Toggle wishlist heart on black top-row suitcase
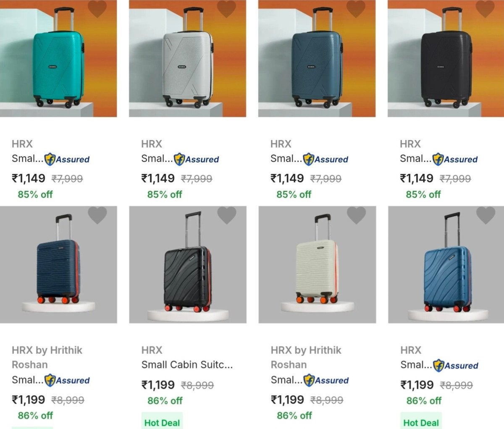Image resolution: width=504 pixels, height=429 pixels. pyautogui.click(x=485, y=8)
